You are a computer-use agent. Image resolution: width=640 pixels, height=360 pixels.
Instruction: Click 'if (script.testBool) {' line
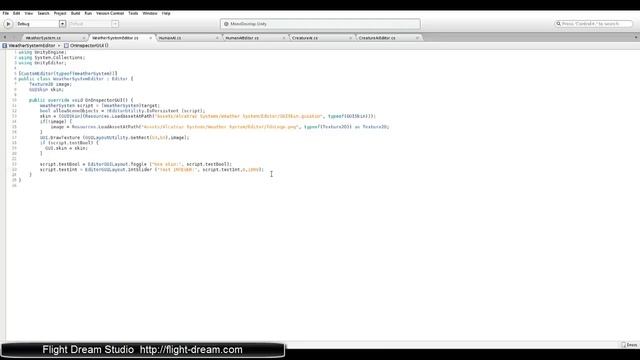tap(69, 143)
